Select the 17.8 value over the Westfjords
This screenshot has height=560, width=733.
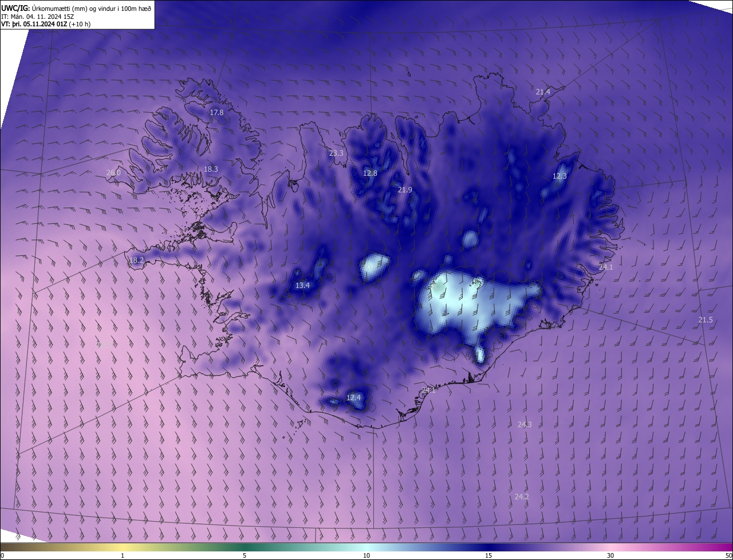pos(216,113)
